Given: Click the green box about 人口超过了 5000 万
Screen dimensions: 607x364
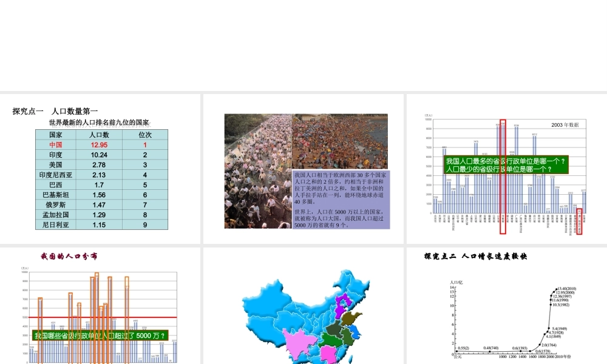Looking at the screenshot, I should (x=100, y=335).
